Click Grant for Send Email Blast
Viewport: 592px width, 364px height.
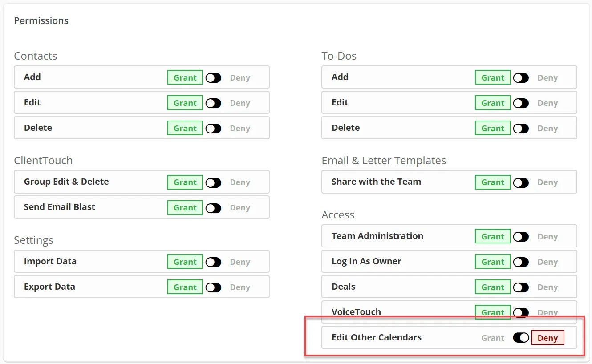[185, 208]
